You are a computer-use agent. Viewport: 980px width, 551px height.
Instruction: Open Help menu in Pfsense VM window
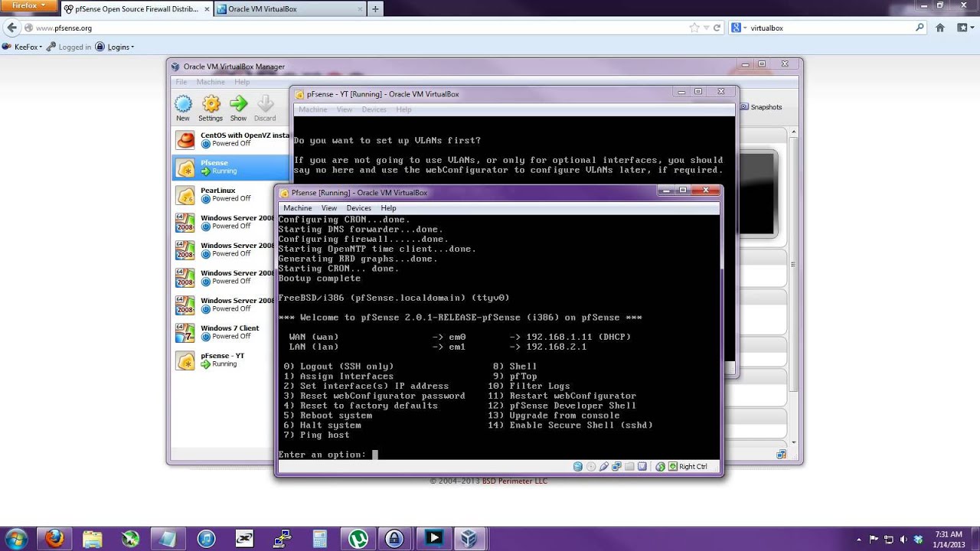tap(388, 208)
